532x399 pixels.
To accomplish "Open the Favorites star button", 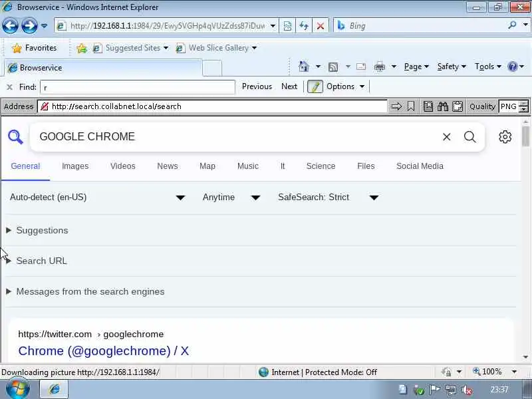I will click(x=35, y=48).
